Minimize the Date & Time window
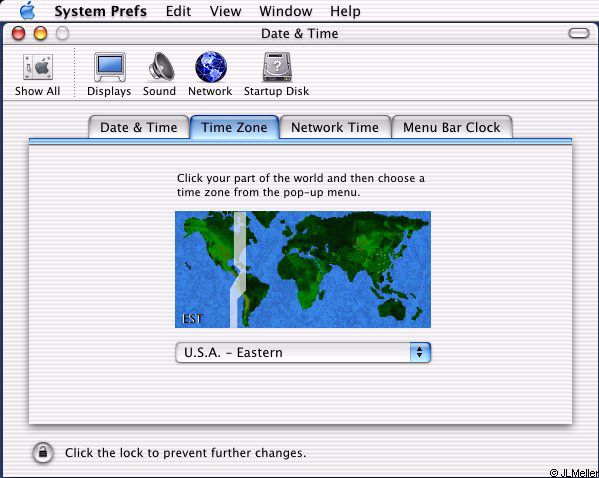 40,33
